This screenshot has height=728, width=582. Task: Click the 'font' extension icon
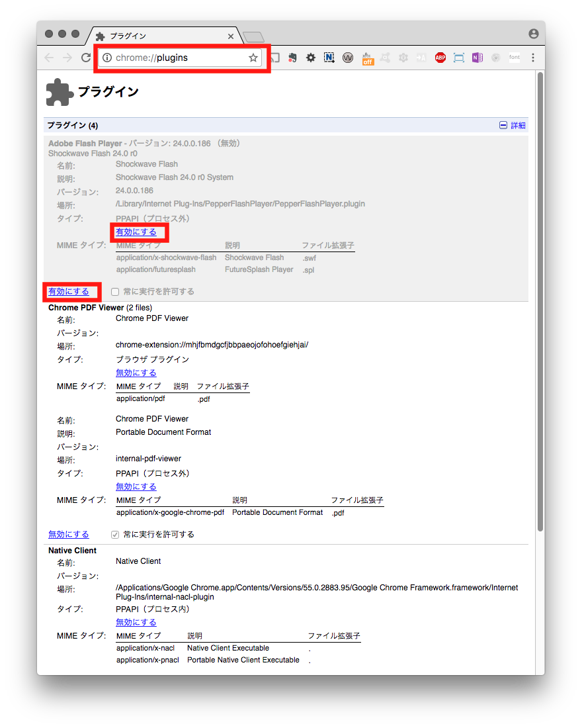515,58
